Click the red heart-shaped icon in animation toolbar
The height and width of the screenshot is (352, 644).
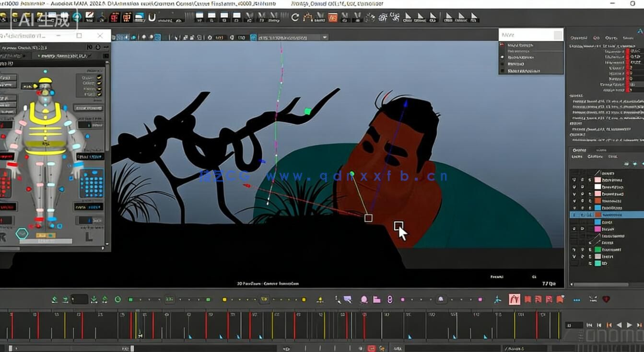point(606,299)
